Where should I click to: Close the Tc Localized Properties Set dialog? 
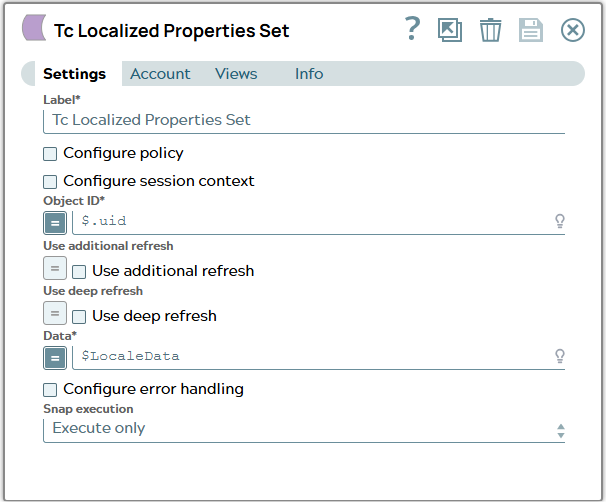572,30
